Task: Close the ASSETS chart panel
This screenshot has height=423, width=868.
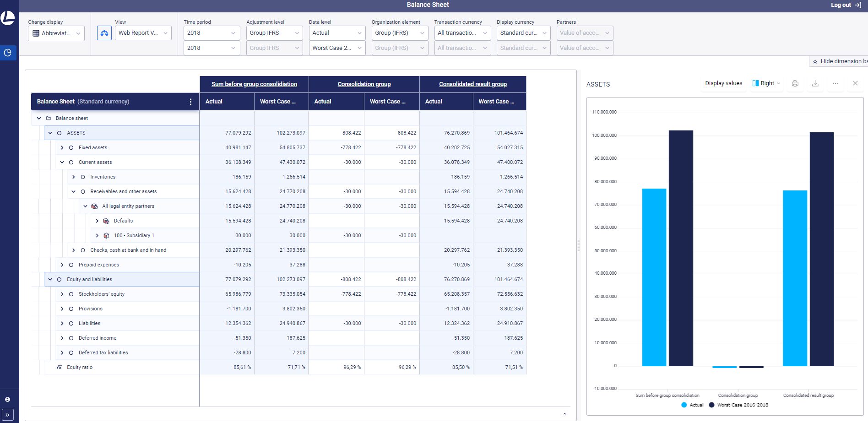Action: point(855,83)
